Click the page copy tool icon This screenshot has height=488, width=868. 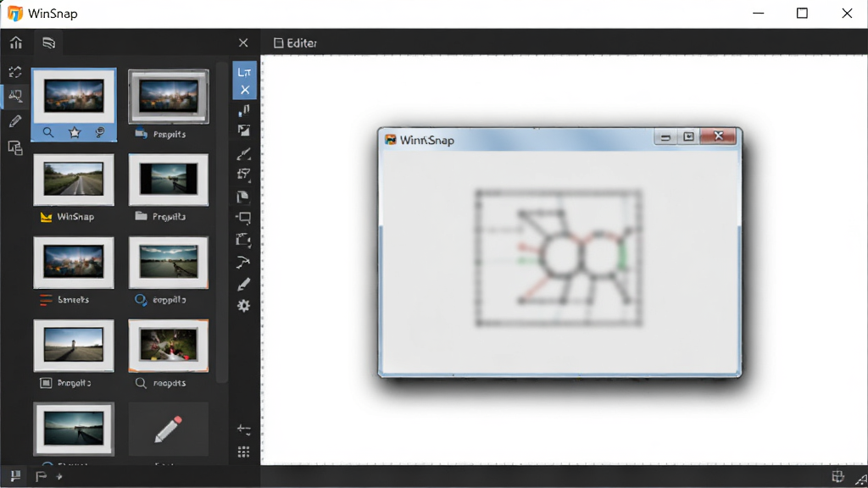242,197
